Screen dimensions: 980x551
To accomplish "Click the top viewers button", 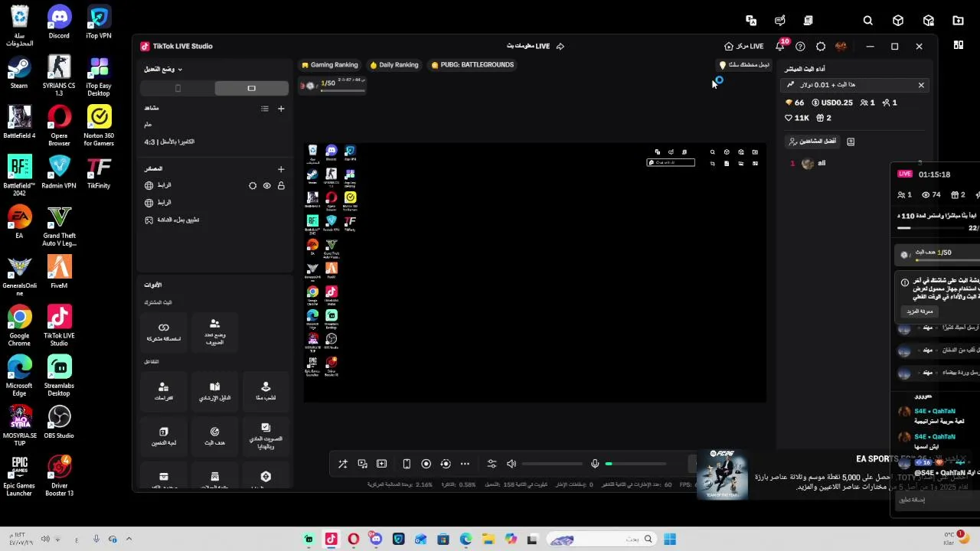I will [x=813, y=142].
